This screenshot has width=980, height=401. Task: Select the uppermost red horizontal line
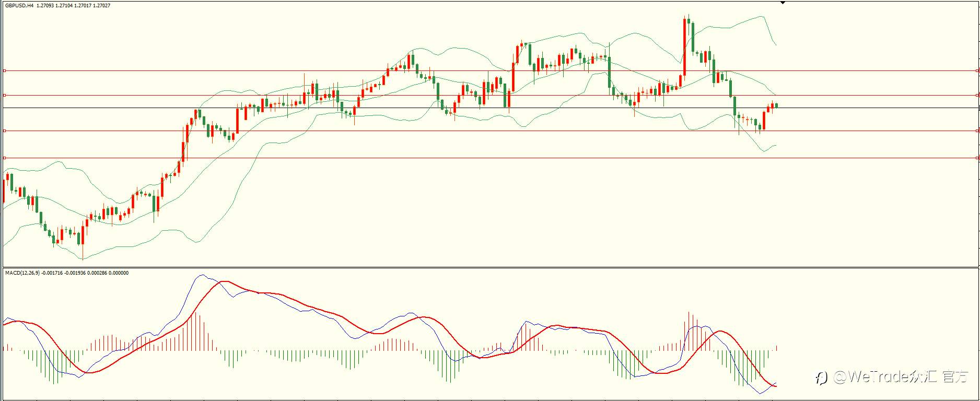click(490, 70)
